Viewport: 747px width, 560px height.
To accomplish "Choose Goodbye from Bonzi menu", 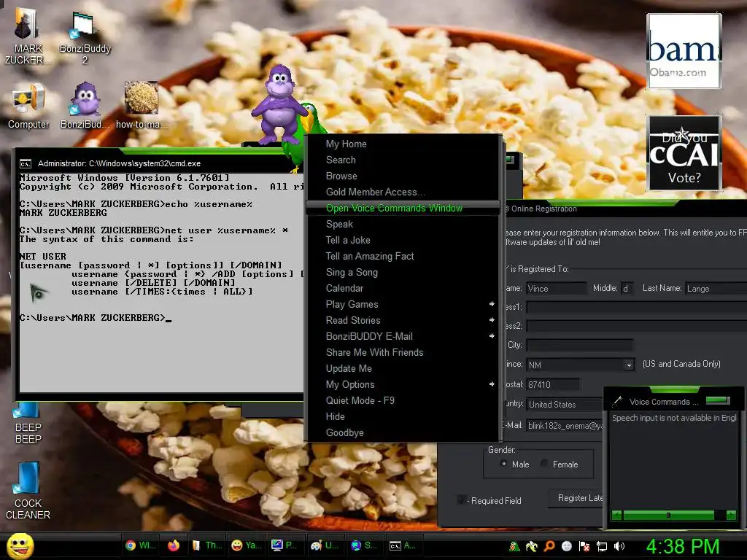I will (x=403, y=432).
